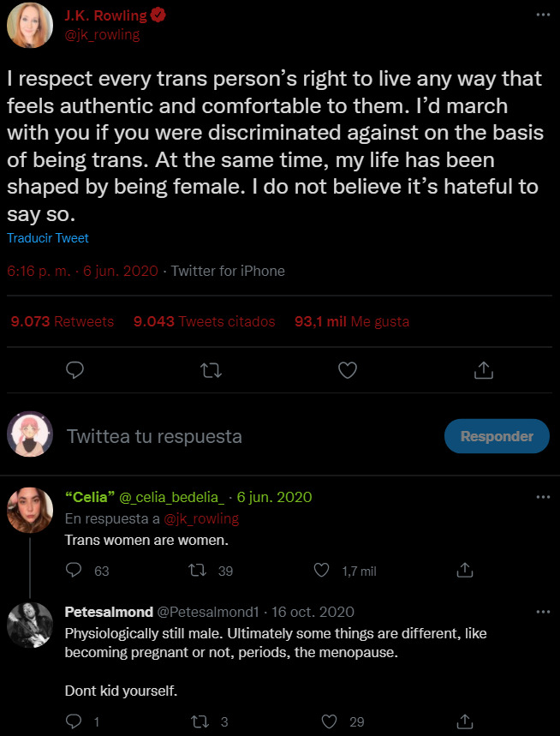Open more options on Petesalmond's reply
Screen dimensions: 560x736
542,612
